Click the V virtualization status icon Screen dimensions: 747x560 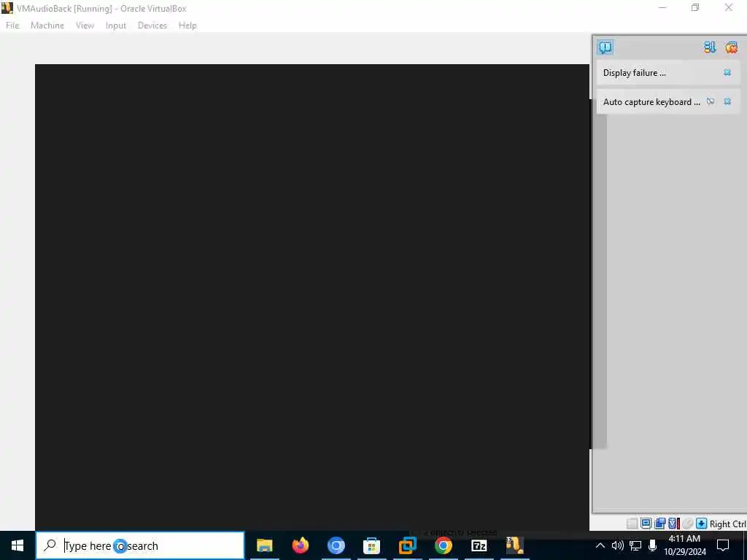point(673,524)
